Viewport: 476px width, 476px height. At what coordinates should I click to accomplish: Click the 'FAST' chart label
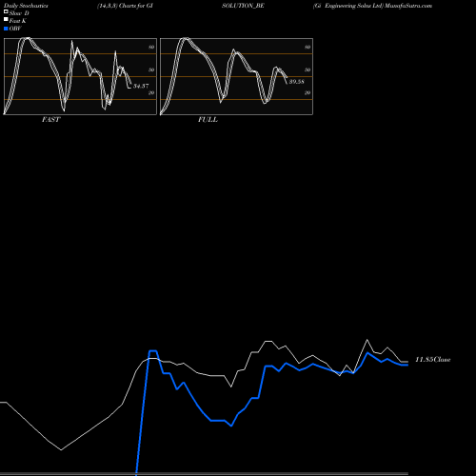tap(50, 120)
